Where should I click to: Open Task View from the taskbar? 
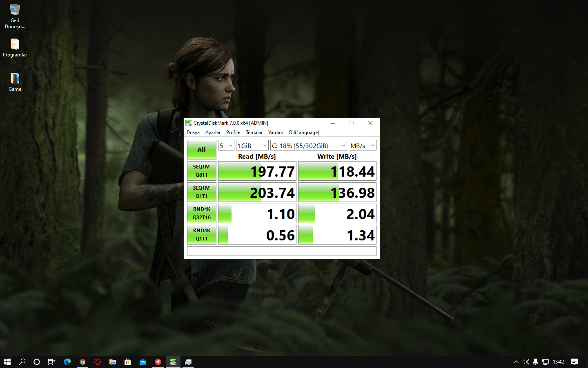coord(51,362)
